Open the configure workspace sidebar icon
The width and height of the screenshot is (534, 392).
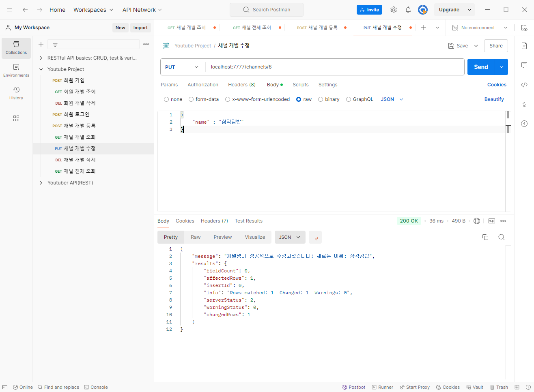click(16, 118)
